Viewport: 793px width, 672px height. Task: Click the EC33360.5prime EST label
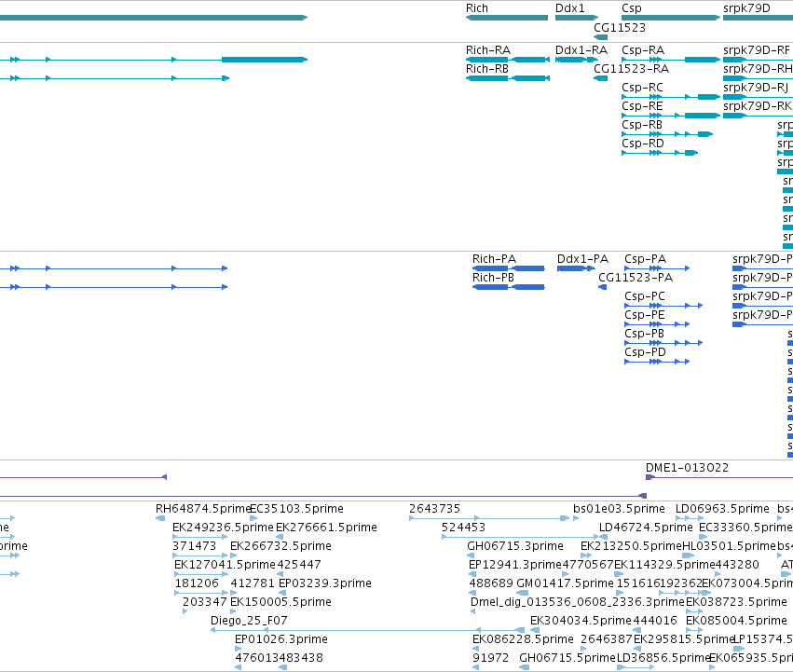pos(745,528)
